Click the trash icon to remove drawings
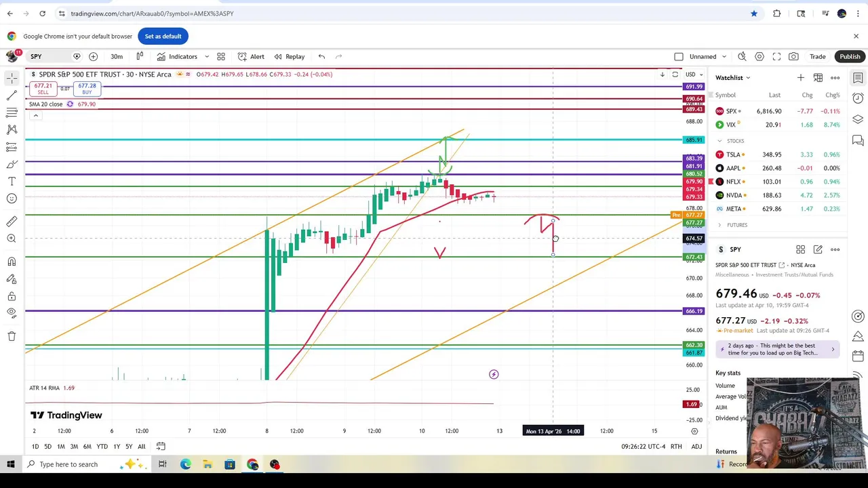Viewport: 868px width, 488px height. tap(12, 336)
